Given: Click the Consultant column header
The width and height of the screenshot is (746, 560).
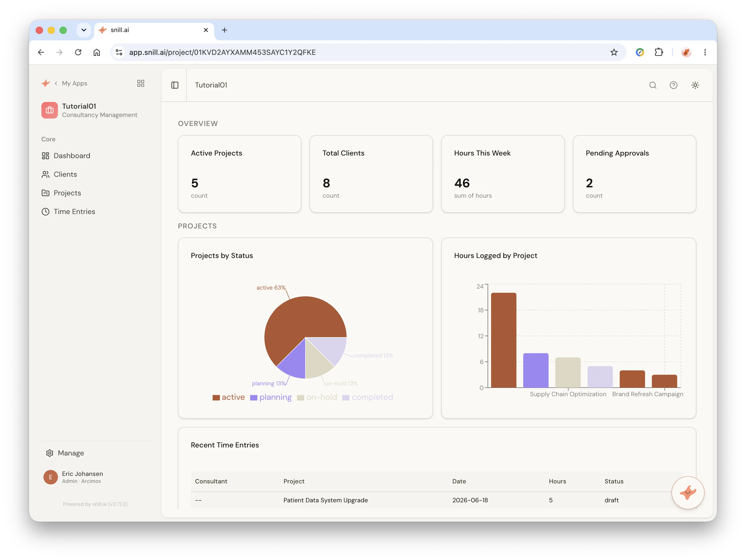Looking at the screenshot, I should (x=211, y=481).
